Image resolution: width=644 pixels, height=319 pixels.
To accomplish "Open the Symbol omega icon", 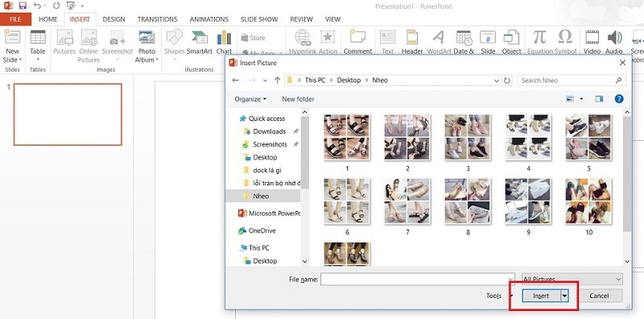I will pos(565,37).
